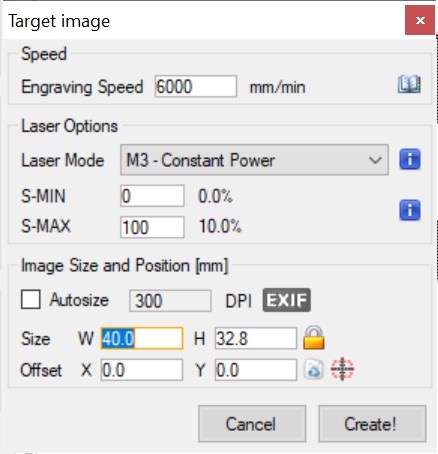Select the Size height H field
The width and height of the screenshot is (438, 454).
click(256, 338)
